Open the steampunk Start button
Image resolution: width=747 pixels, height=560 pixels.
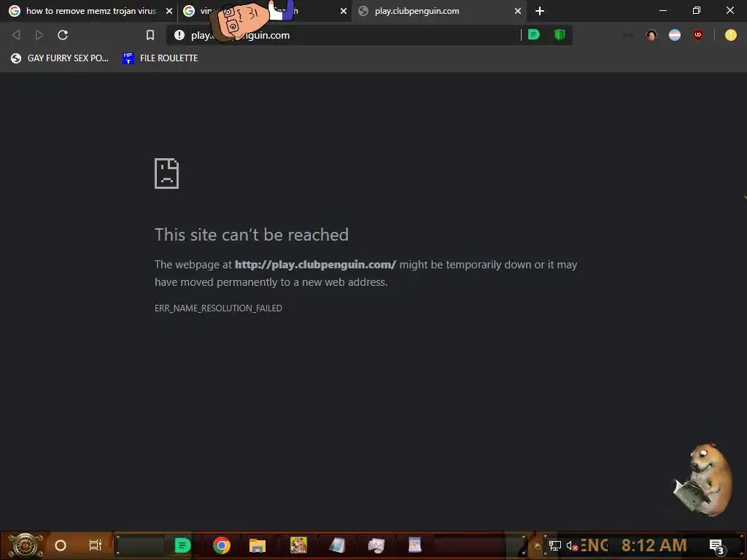pos(25,545)
